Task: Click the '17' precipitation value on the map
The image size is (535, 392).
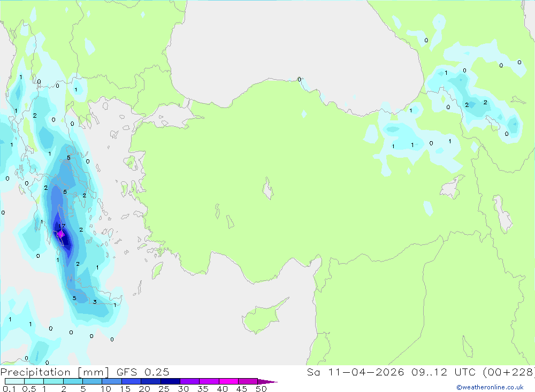Action: tap(62, 226)
